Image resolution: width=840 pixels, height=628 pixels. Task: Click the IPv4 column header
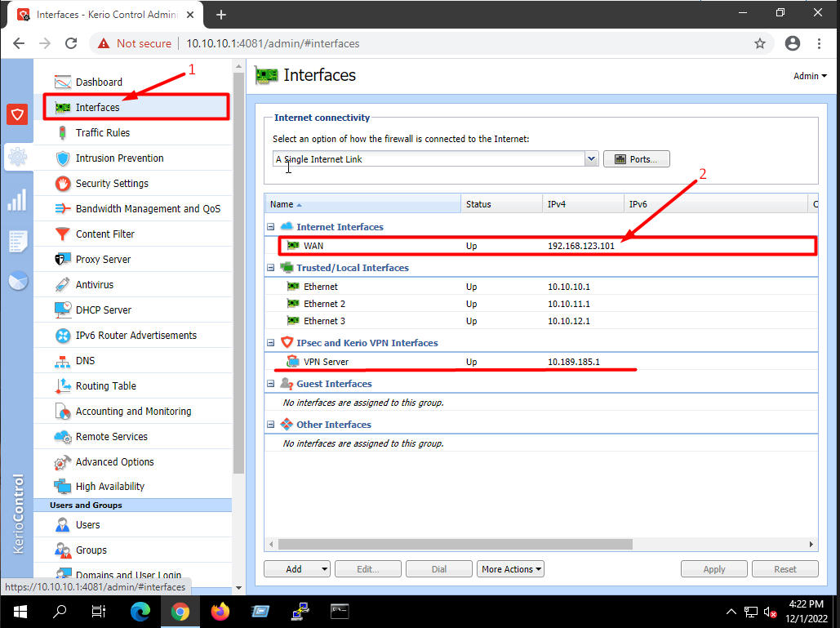[583, 204]
